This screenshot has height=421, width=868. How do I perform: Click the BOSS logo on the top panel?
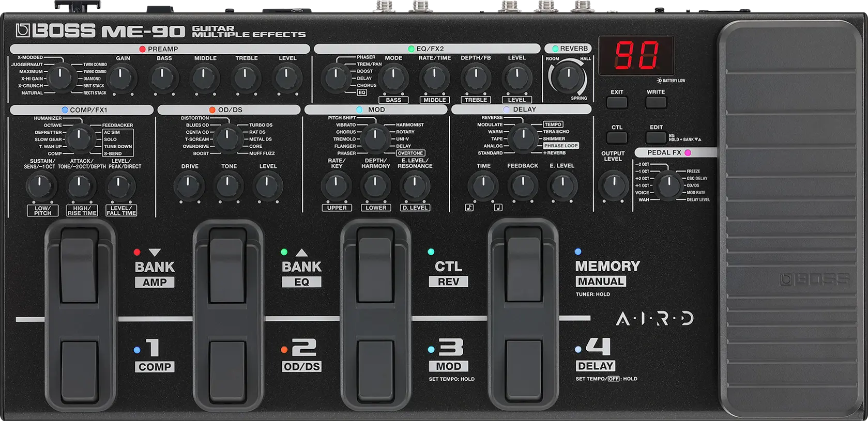tap(55, 31)
